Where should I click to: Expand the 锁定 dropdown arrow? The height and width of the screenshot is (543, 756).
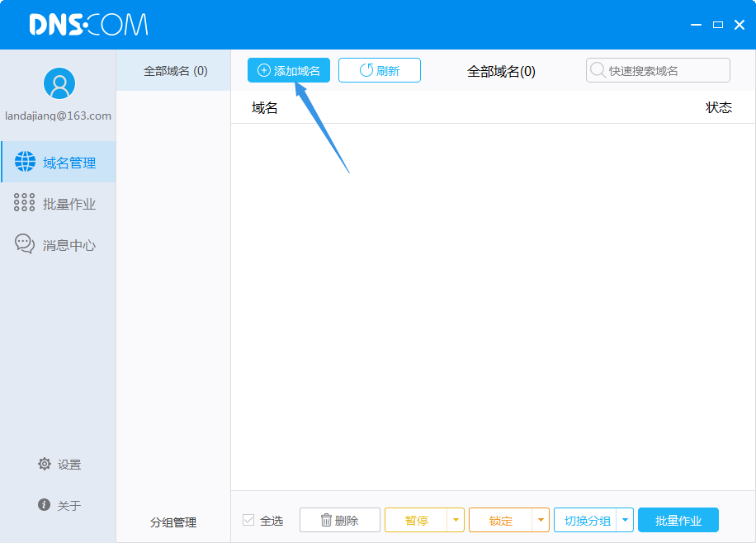click(x=540, y=520)
